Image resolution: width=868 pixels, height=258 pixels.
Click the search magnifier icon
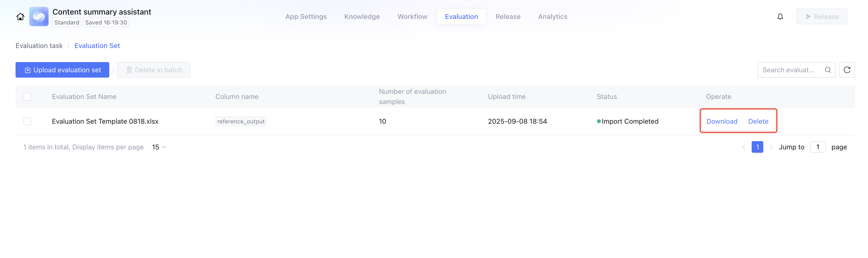pyautogui.click(x=828, y=70)
